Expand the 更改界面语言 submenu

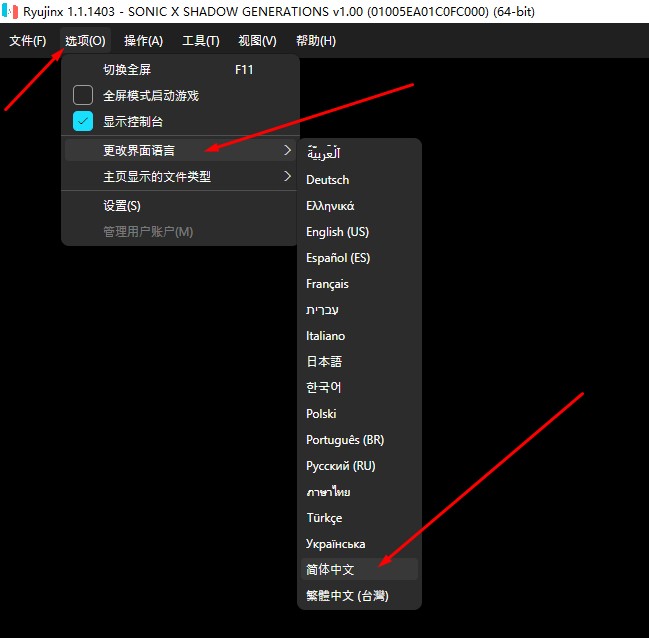pos(180,150)
